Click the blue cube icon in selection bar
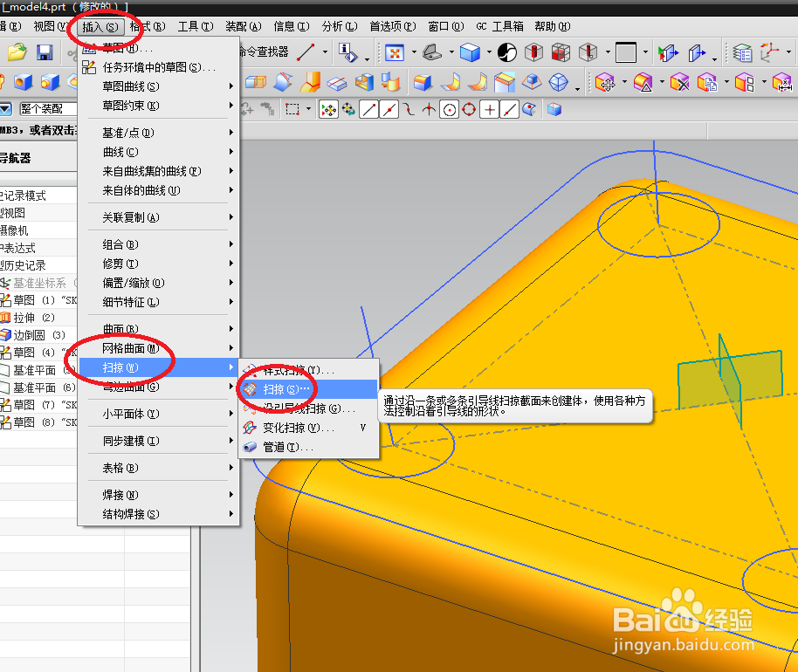 [x=554, y=109]
